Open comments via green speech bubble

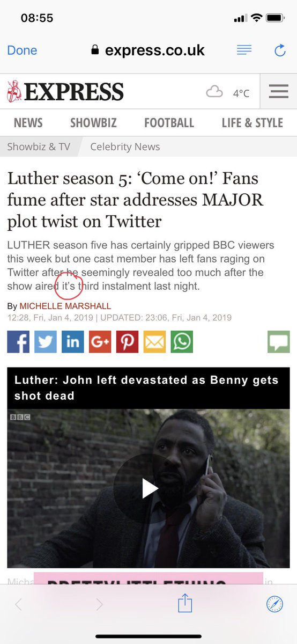pyautogui.click(x=279, y=342)
